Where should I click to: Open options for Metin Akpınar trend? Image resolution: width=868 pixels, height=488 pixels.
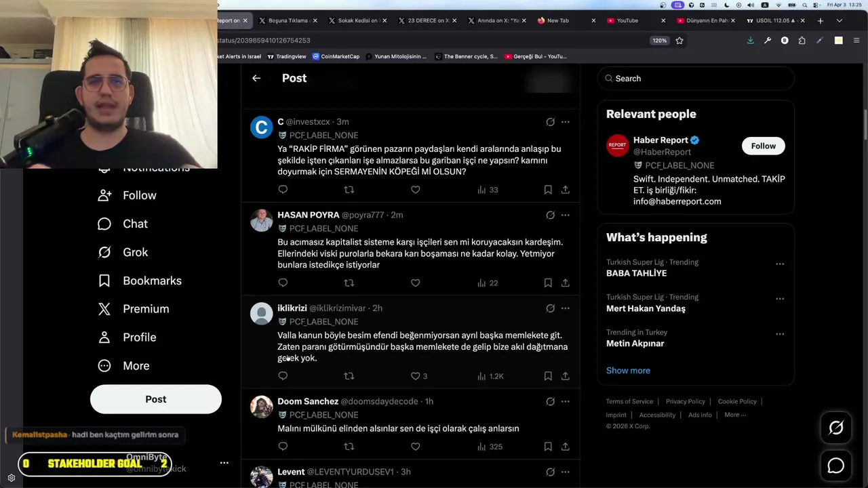[780, 334]
